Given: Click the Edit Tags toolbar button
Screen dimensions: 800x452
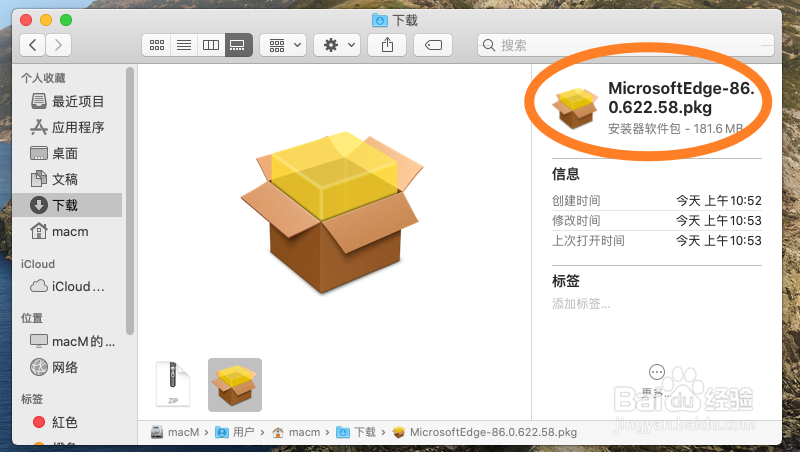Looking at the screenshot, I should point(433,45).
